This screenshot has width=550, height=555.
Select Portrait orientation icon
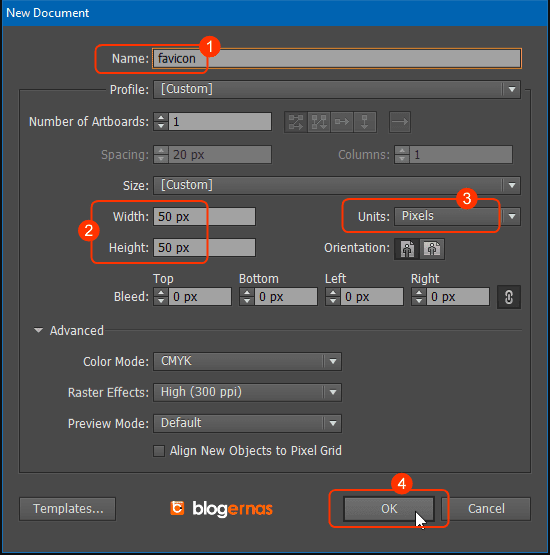point(407,249)
